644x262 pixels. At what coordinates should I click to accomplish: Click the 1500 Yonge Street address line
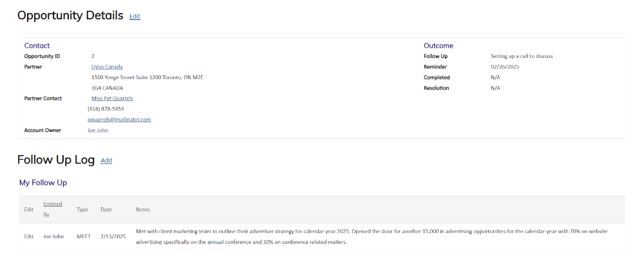[147, 77]
